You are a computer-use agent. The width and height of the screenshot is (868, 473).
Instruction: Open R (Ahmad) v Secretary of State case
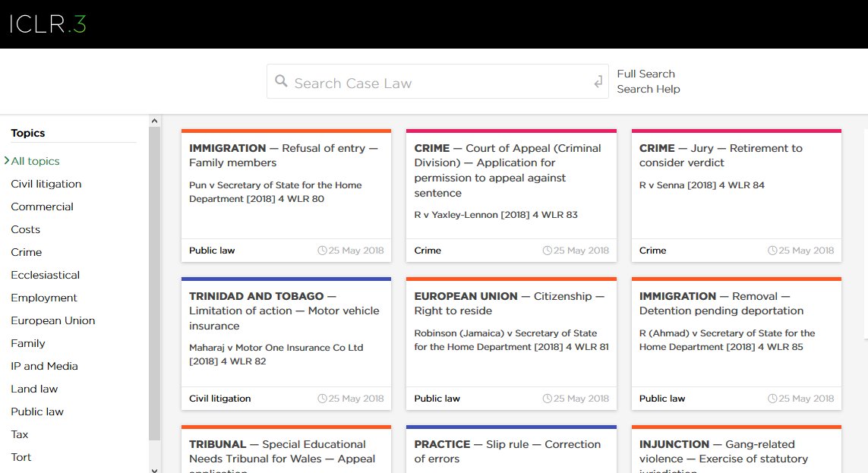(x=728, y=340)
